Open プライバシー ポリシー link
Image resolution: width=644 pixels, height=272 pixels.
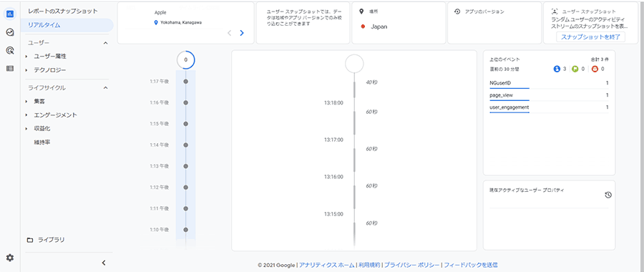tap(412, 265)
